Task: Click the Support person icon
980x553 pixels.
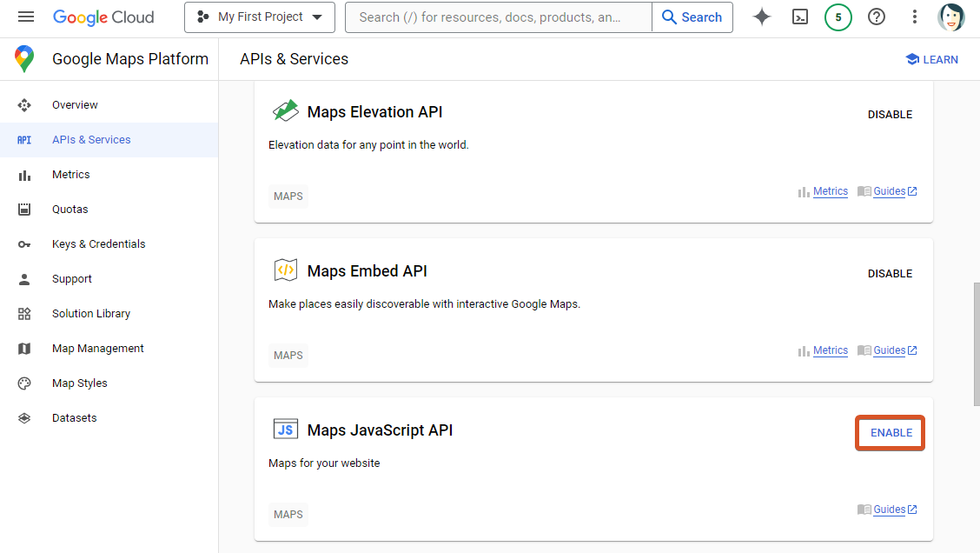Action: point(24,279)
